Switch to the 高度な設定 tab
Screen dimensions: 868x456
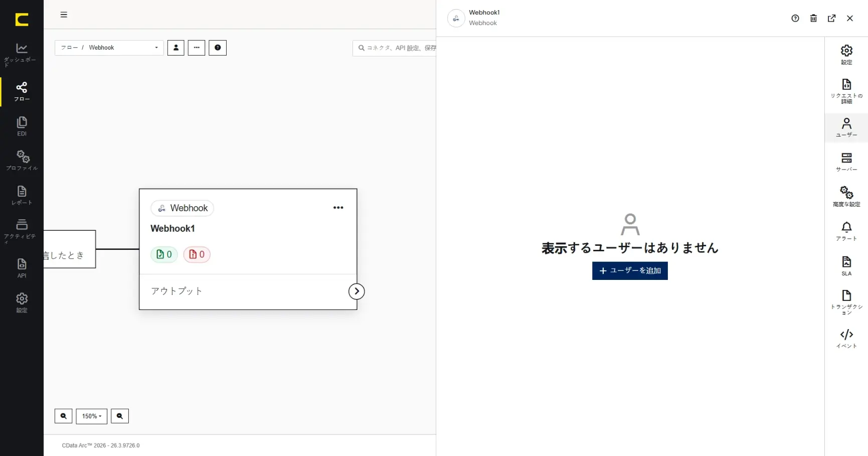tap(846, 197)
